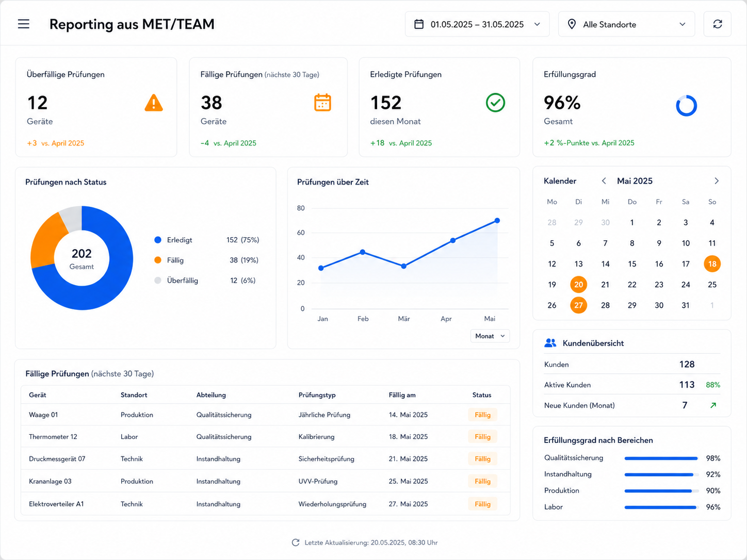Click the Produktion progress bar
This screenshot has width=747, height=560.
661,491
